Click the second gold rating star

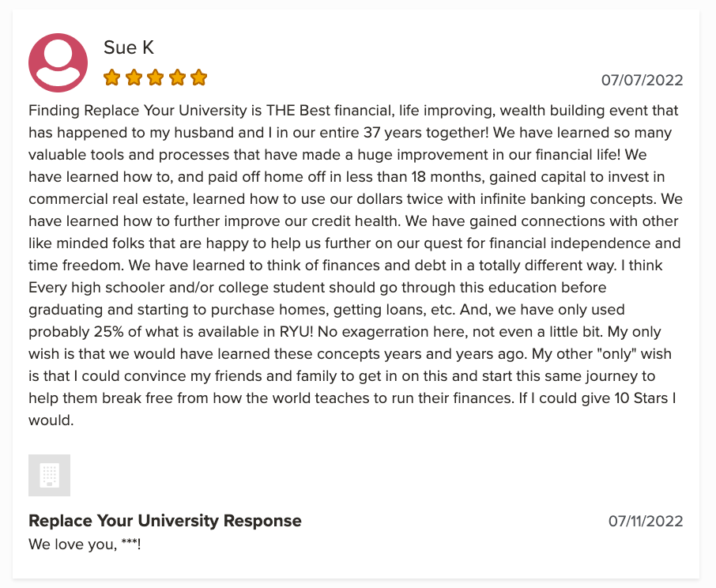pyautogui.click(x=134, y=77)
